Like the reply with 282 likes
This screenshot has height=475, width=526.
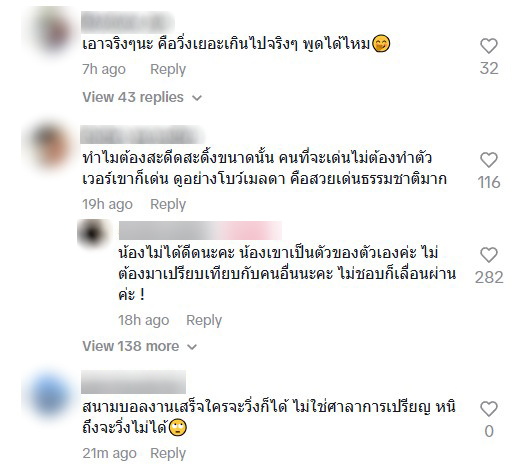[489, 255]
